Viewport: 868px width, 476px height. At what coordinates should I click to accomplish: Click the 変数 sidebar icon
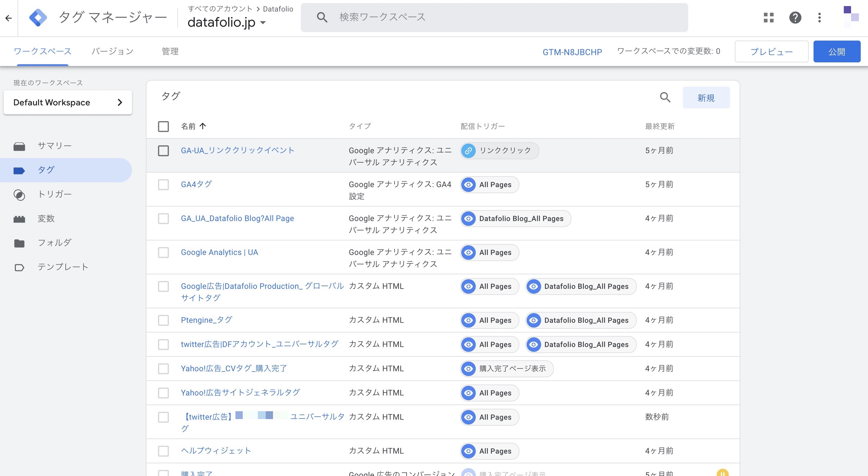tap(19, 219)
